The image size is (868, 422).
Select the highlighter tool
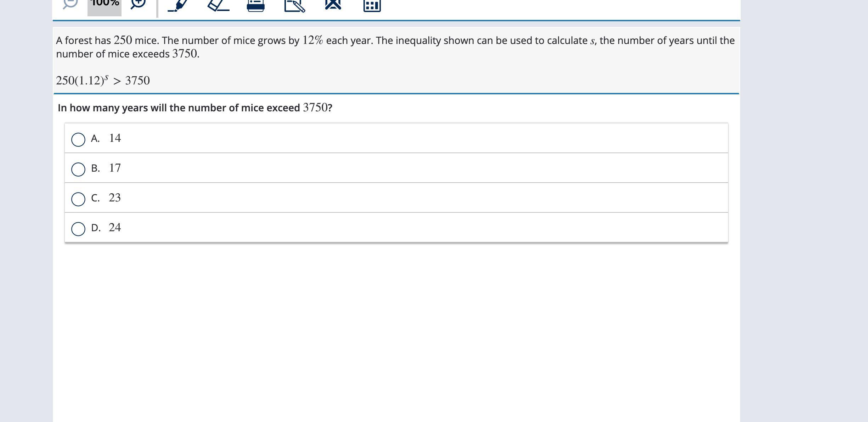pyautogui.click(x=178, y=5)
